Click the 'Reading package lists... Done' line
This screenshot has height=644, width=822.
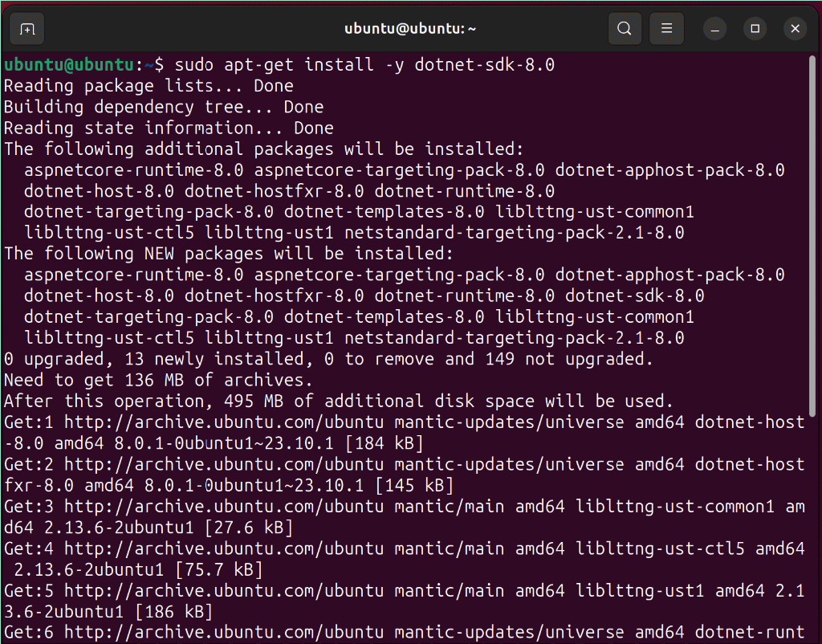tap(149, 86)
